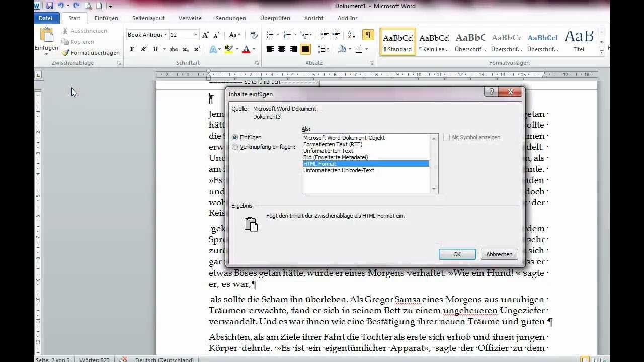Open the bullet list dropdown arrow

277,35
